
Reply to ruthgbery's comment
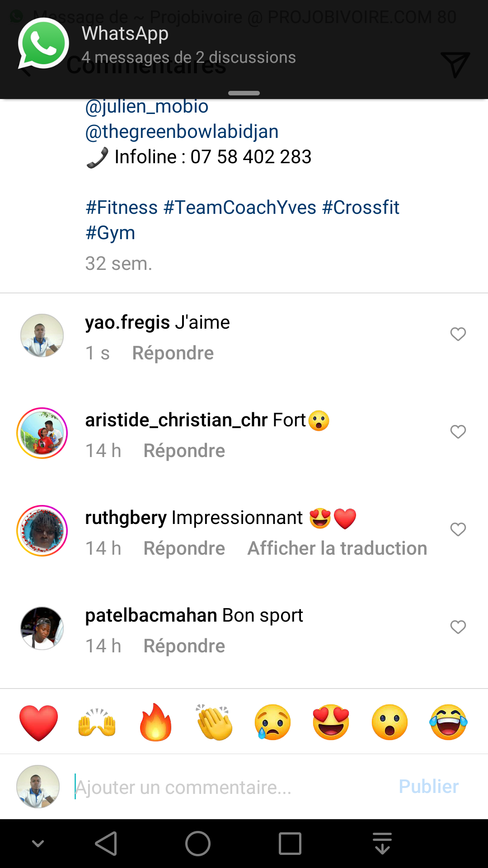[x=184, y=548]
